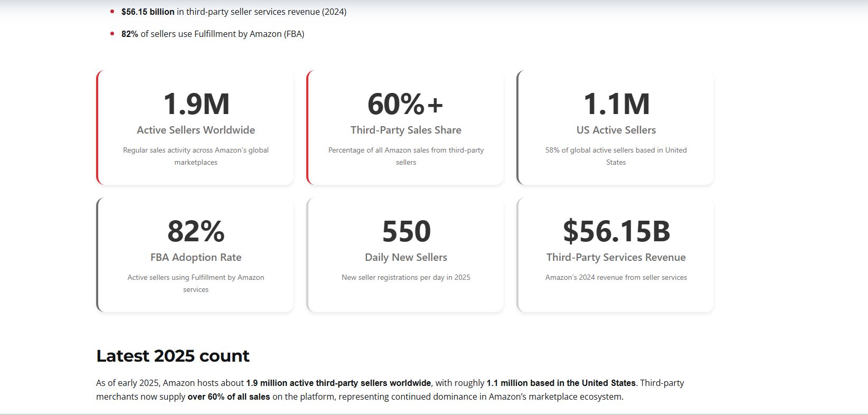Click bold '1.1 million based in the United States'
The image size is (868, 415).
coord(561,383)
